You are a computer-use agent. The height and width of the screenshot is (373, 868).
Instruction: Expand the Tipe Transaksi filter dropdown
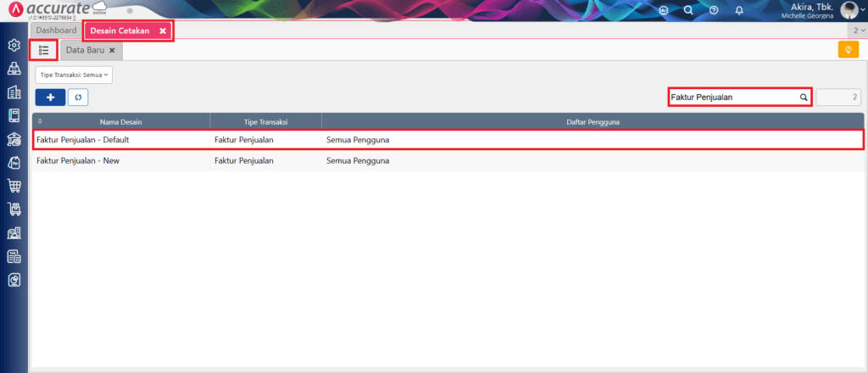click(x=74, y=75)
